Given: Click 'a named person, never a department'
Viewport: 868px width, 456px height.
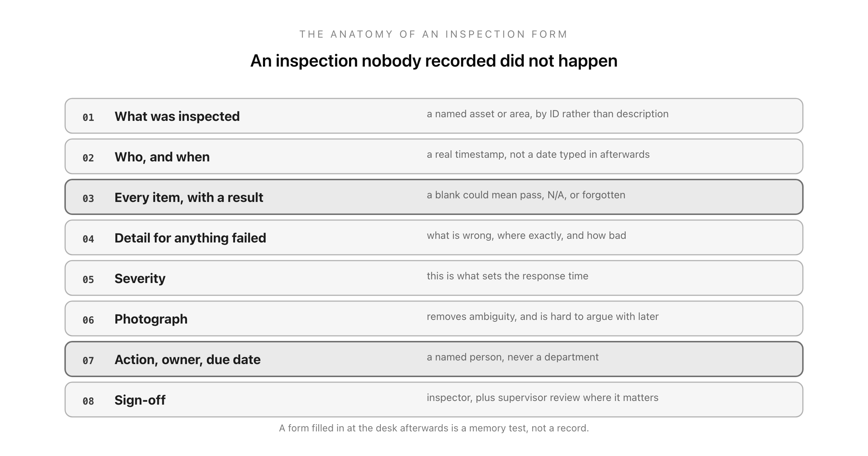Looking at the screenshot, I should (512, 357).
